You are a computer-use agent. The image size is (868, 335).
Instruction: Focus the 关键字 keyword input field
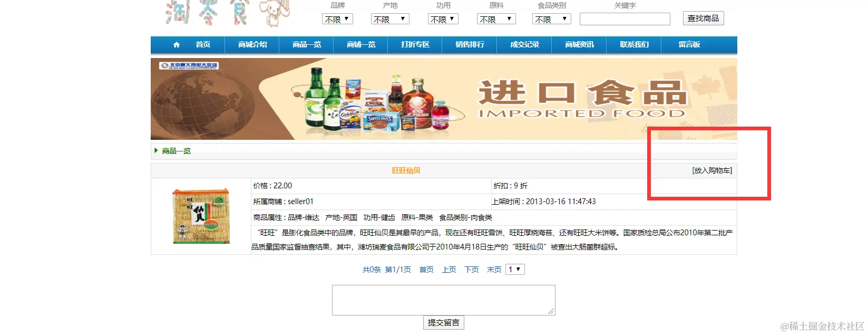(x=625, y=19)
